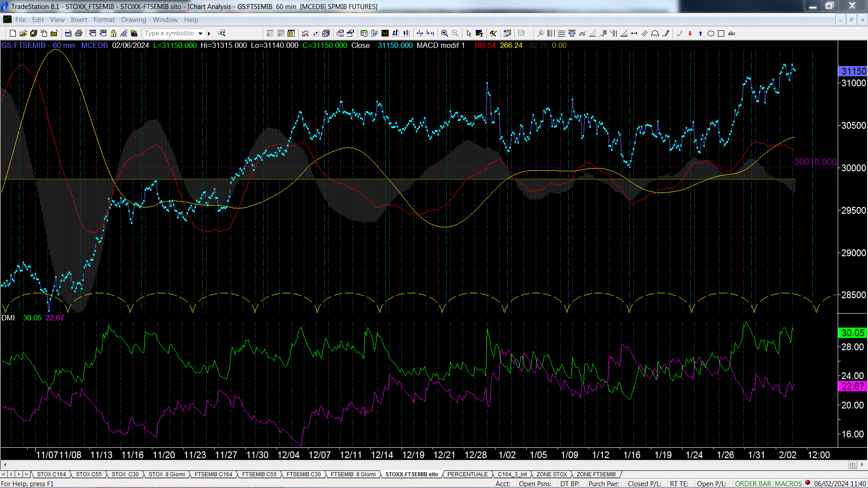Click the 31150 current price label
The image size is (868, 488).
click(853, 71)
